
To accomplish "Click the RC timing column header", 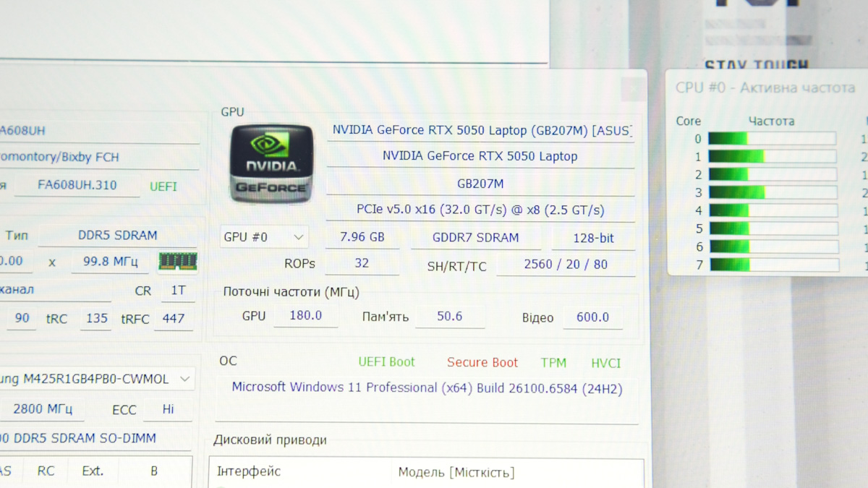I will [x=46, y=471].
